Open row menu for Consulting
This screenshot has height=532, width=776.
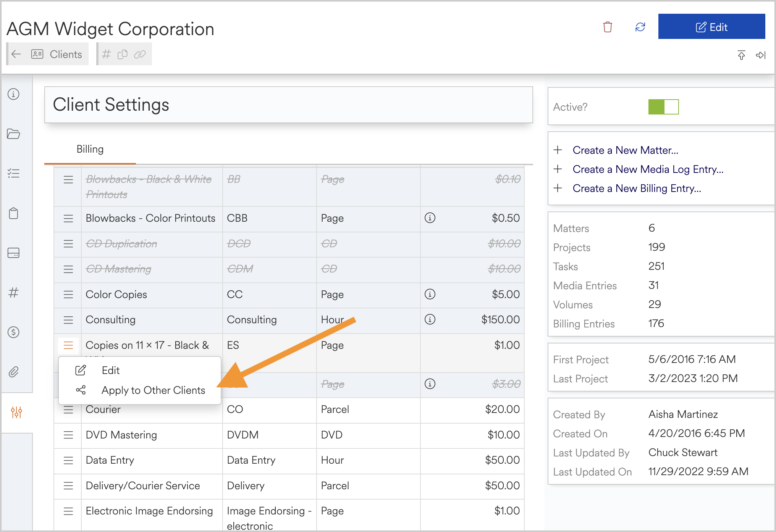pos(68,320)
